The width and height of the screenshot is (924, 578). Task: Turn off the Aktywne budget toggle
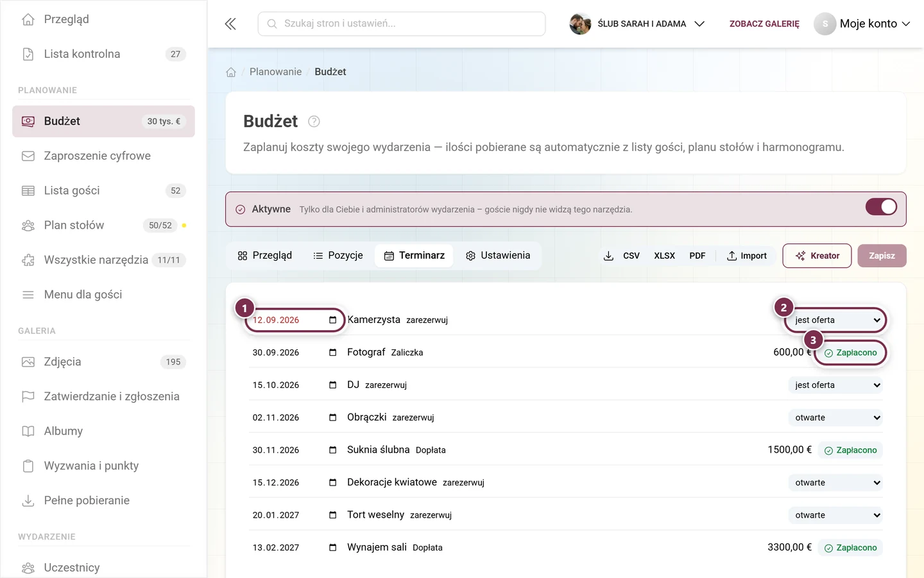[x=881, y=207]
